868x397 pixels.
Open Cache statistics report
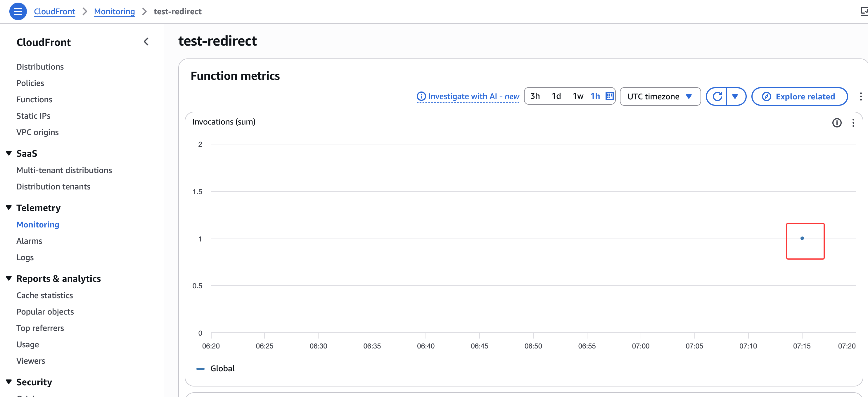(44, 295)
